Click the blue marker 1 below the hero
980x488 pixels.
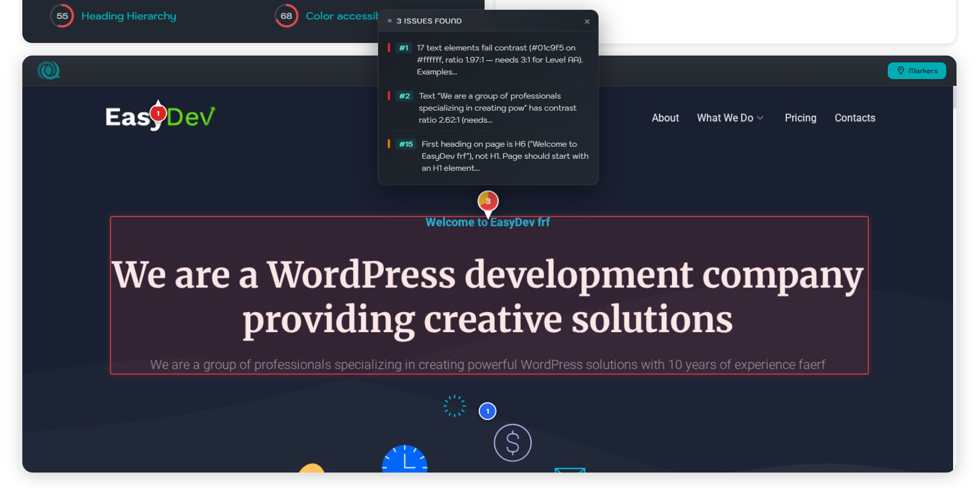(487, 411)
